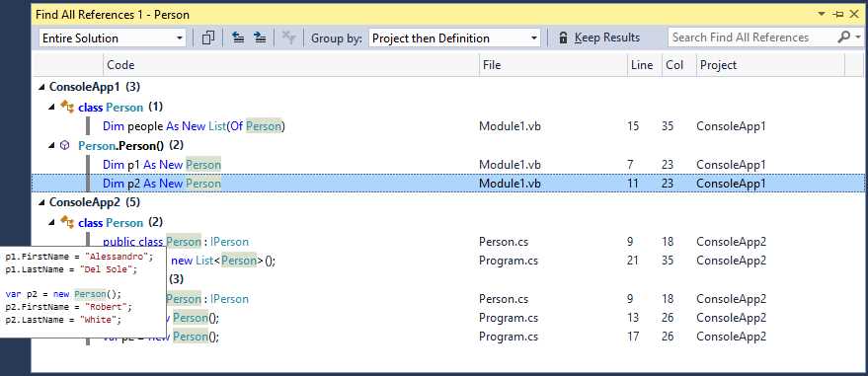The height and width of the screenshot is (376, 868).
Task: Sort by the Col column header
Action: 678,65
